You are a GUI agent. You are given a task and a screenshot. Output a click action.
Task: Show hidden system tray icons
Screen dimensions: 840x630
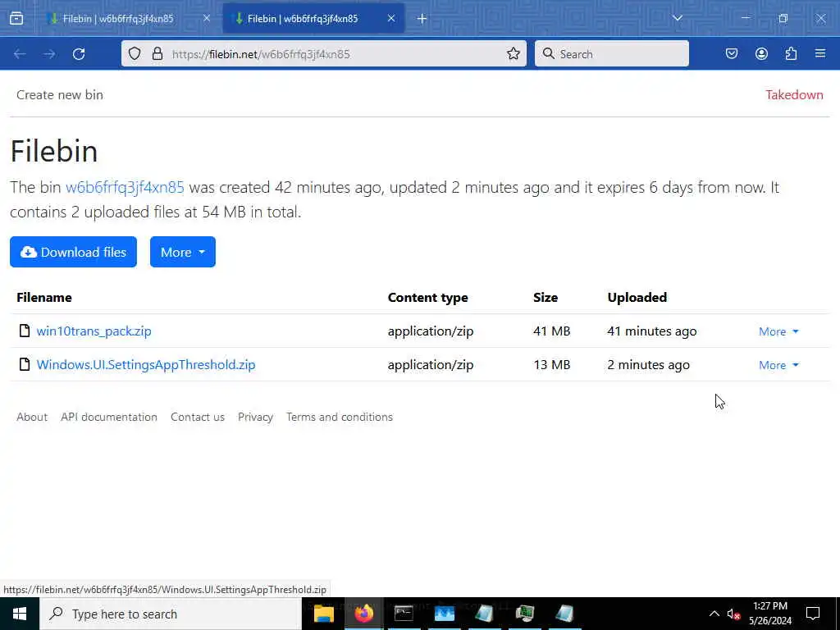(x=714, y=614)
